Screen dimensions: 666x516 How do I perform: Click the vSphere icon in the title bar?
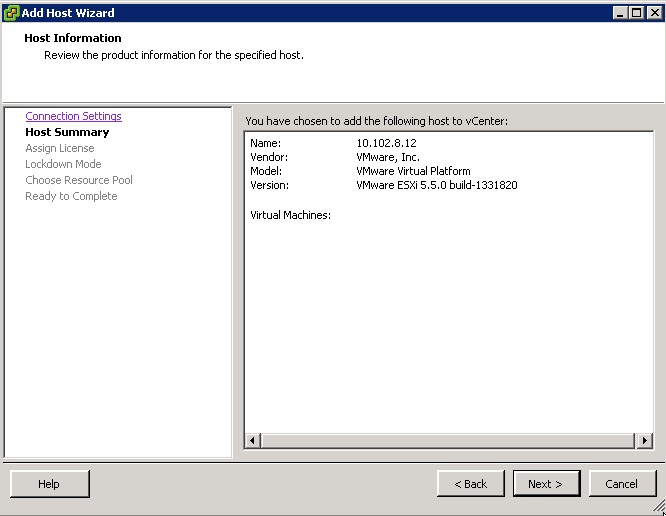click(11, 12)
